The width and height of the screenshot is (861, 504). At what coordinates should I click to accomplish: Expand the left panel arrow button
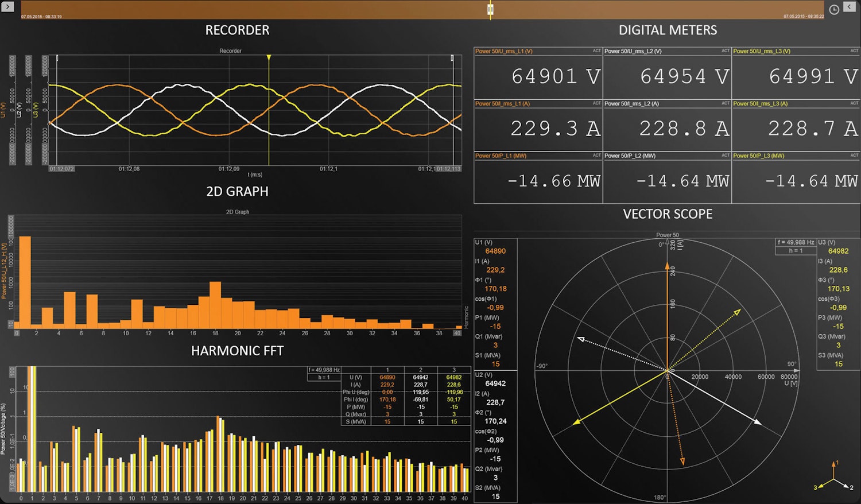point(8,7)
